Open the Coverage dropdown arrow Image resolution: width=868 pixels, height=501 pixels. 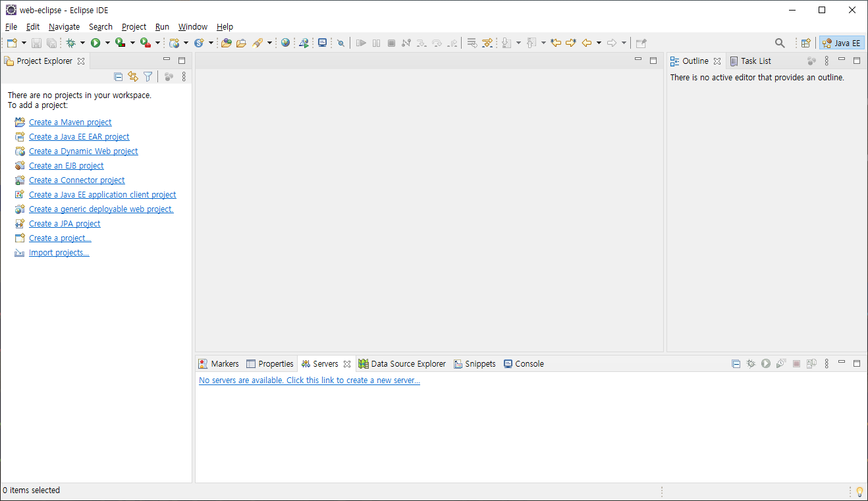(x=132, y=43)
